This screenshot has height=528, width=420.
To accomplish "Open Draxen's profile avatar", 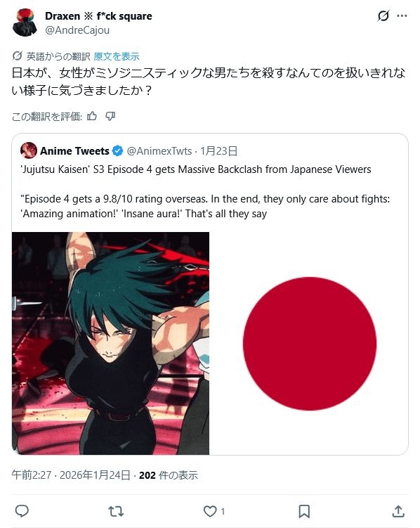I will (x=25, y=22).
